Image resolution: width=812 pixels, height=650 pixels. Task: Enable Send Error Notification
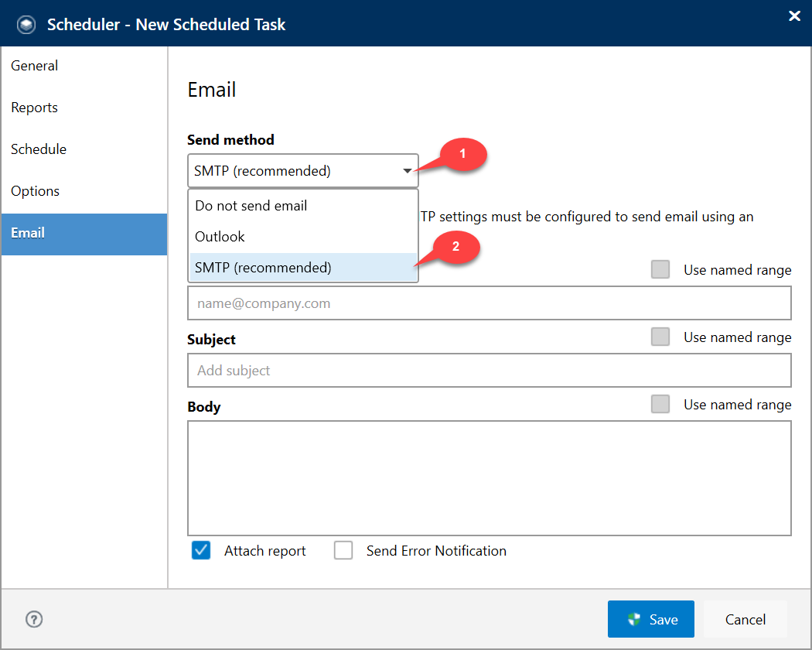(x=343, y=550)
